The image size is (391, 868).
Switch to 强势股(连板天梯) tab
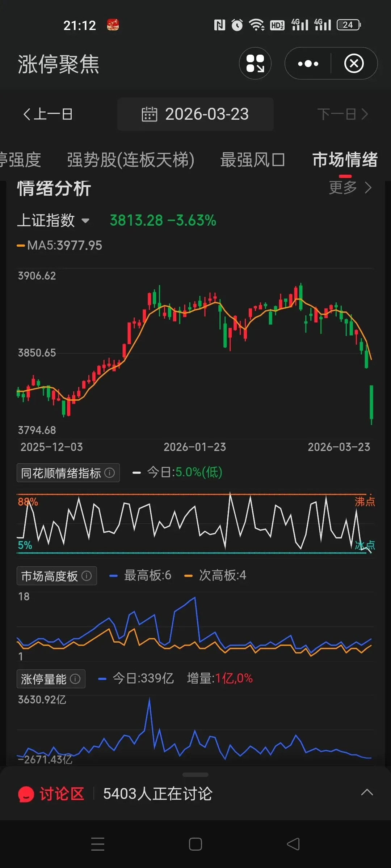[131, 160]
